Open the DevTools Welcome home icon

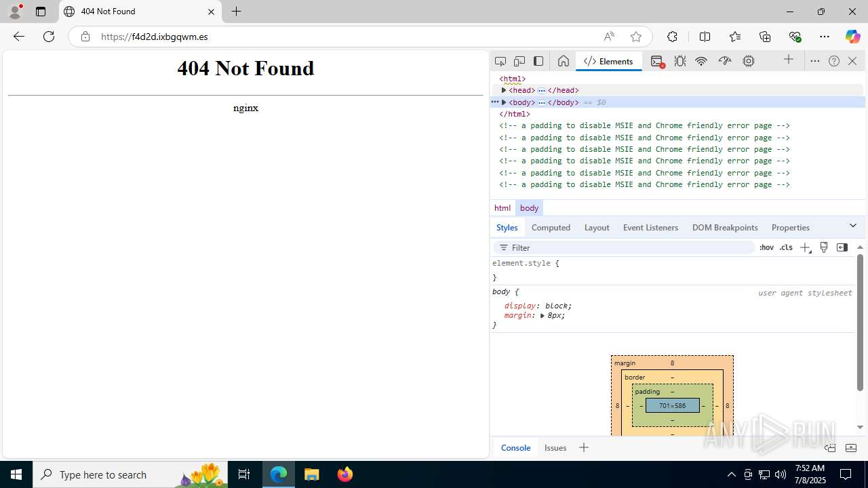pos(563,61)
